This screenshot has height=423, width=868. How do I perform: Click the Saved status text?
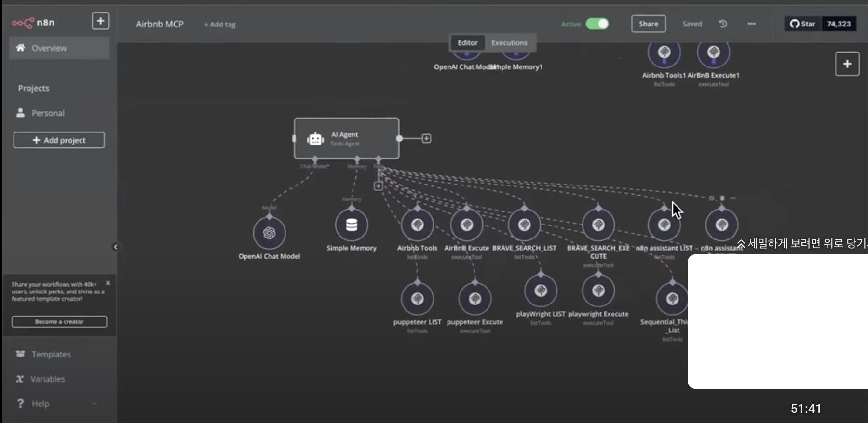click(x=692, y=24)
